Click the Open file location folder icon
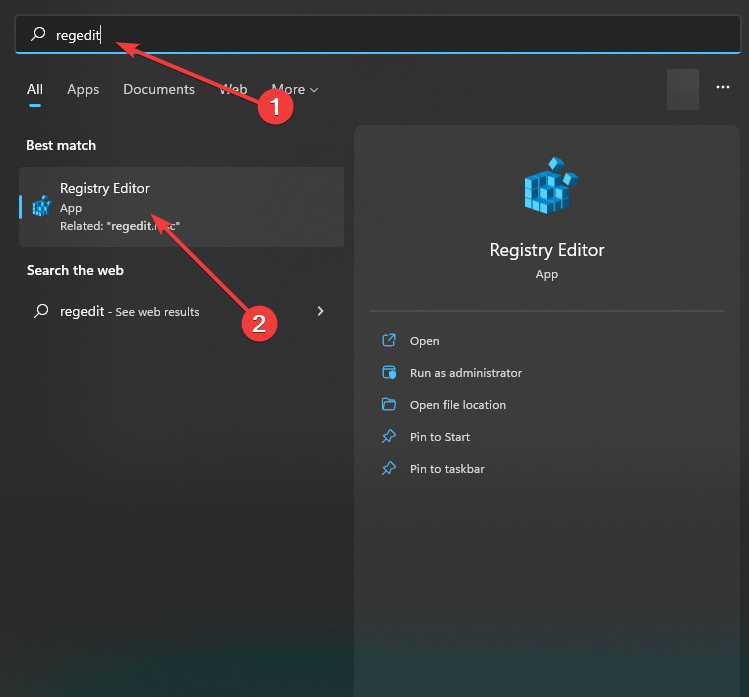Screen dimensions: 749x697 tap(389, 404)
